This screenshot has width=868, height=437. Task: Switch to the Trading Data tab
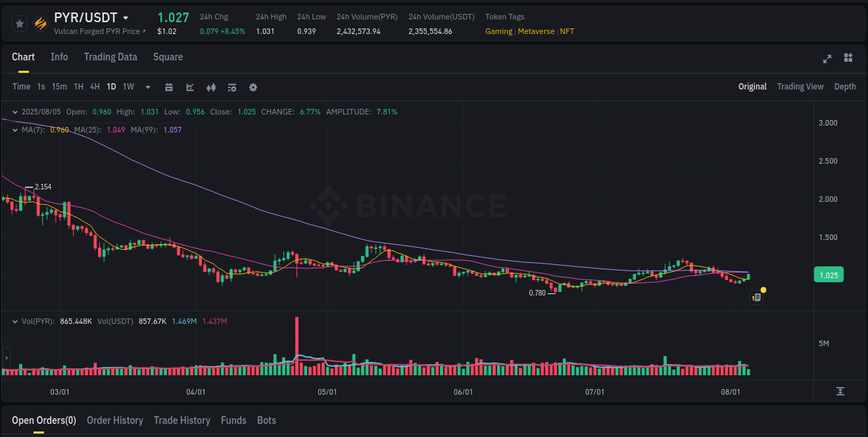[110, 57]
